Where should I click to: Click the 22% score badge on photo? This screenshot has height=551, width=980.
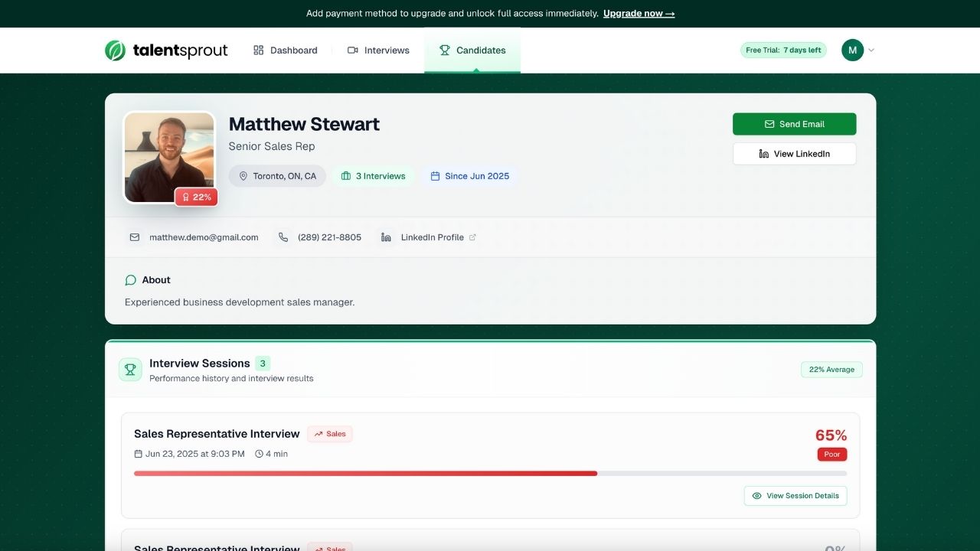[x=196, y=197]
